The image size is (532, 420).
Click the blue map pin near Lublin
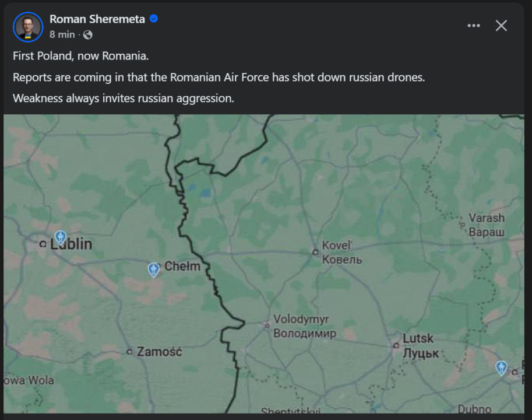click(60, 237)
